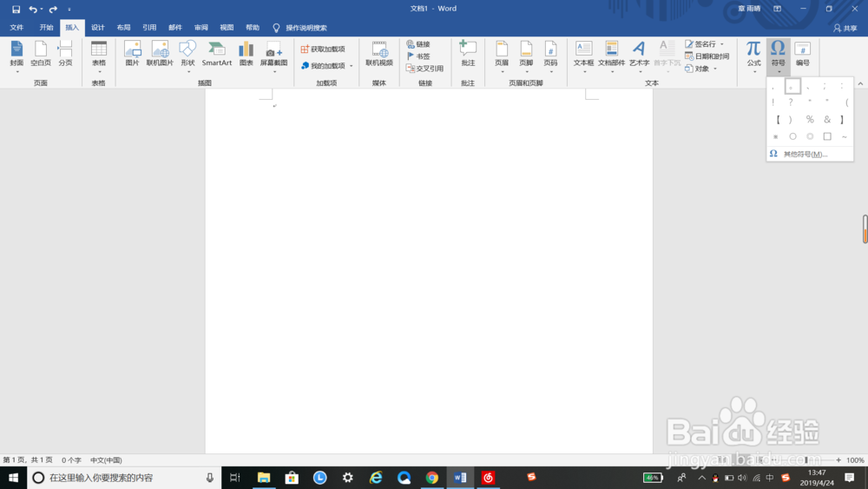
Task: Open the Windows Start menu
Action: pos(13,478)
